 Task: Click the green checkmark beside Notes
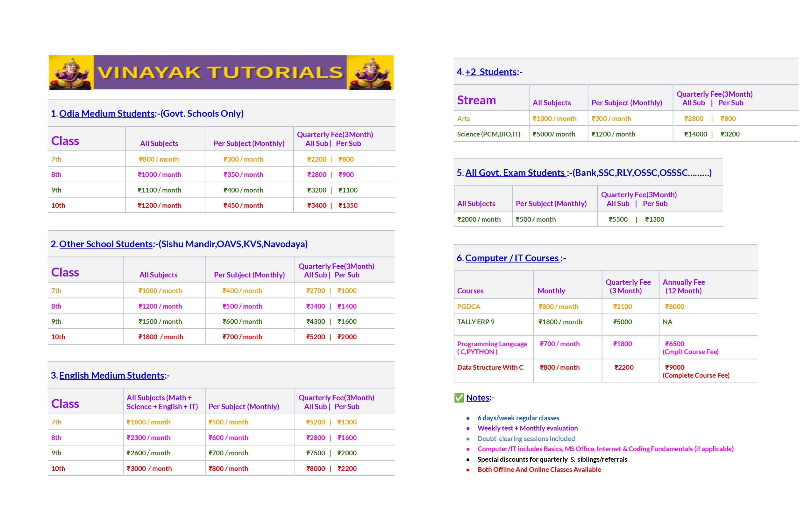(459, 398)
